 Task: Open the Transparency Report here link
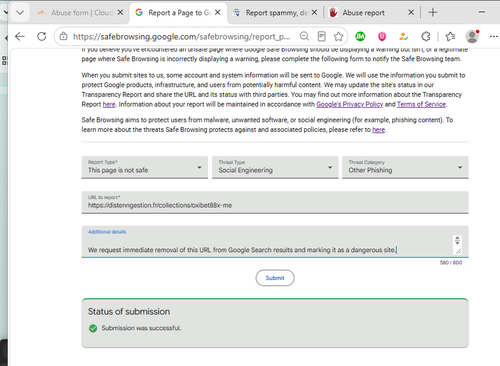109,104
